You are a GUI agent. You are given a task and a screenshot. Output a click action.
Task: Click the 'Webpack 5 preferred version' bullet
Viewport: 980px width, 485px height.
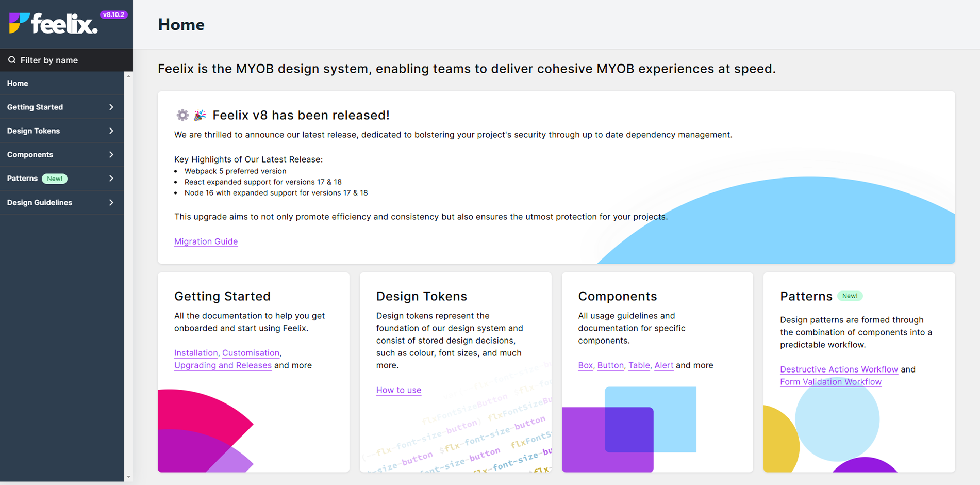[235, 171]
